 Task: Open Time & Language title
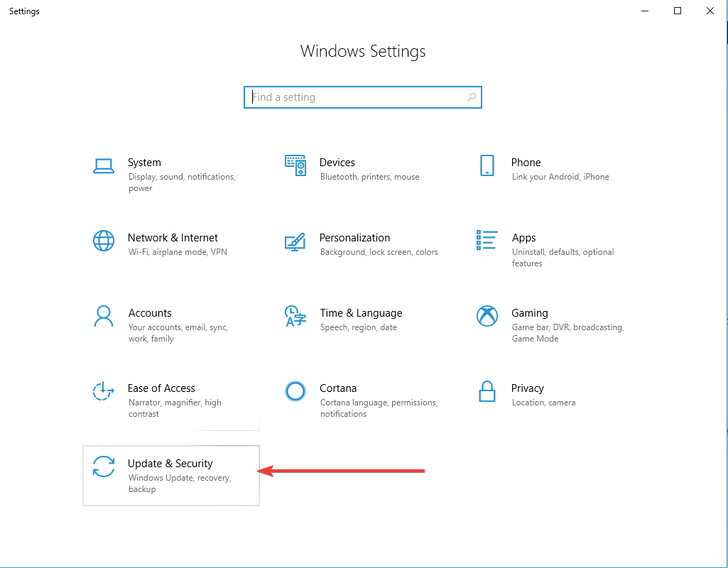tap(361, 313)
